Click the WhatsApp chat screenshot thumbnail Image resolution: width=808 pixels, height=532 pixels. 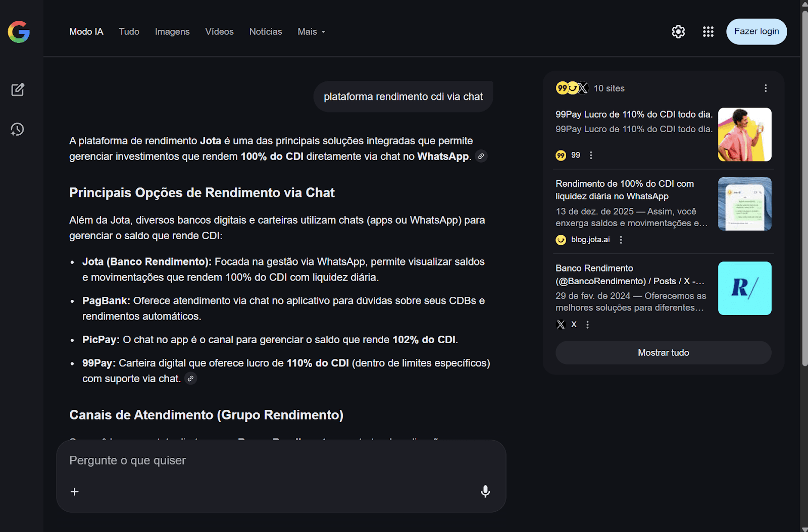745,204
